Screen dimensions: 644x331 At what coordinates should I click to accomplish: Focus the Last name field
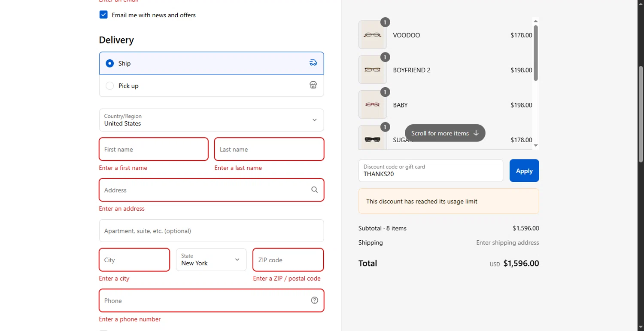269,149
